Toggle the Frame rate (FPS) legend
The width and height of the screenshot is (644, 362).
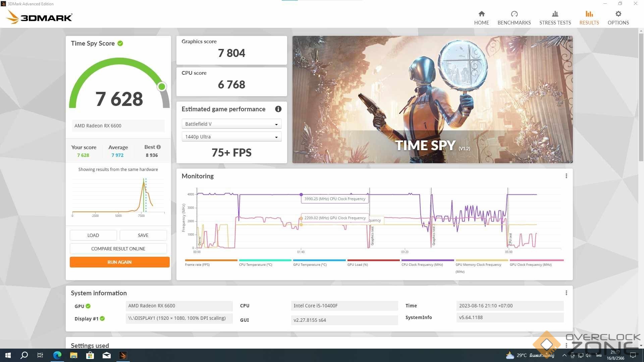click(211, 263)
